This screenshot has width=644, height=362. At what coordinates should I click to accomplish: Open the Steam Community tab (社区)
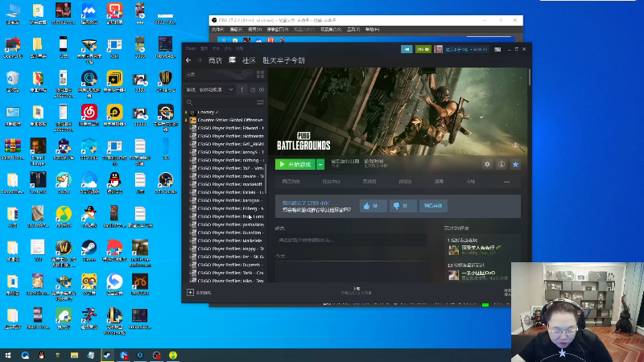[249, 60]
